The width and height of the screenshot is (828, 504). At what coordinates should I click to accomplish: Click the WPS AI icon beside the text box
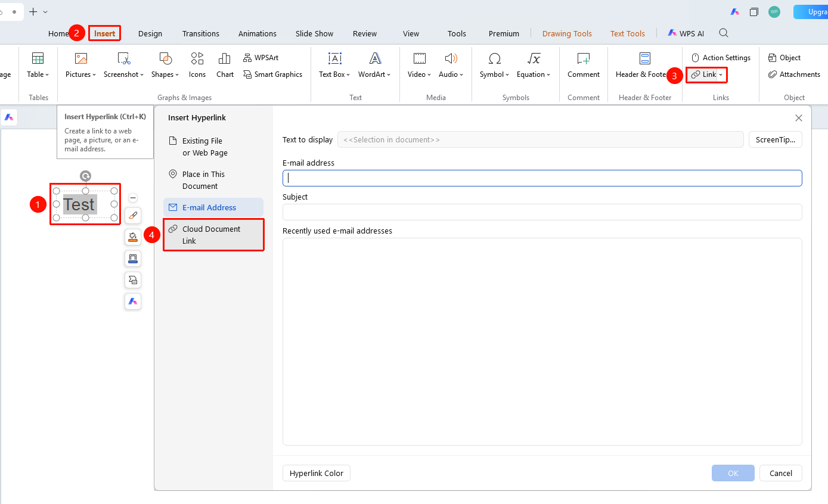tap(133, 301)
